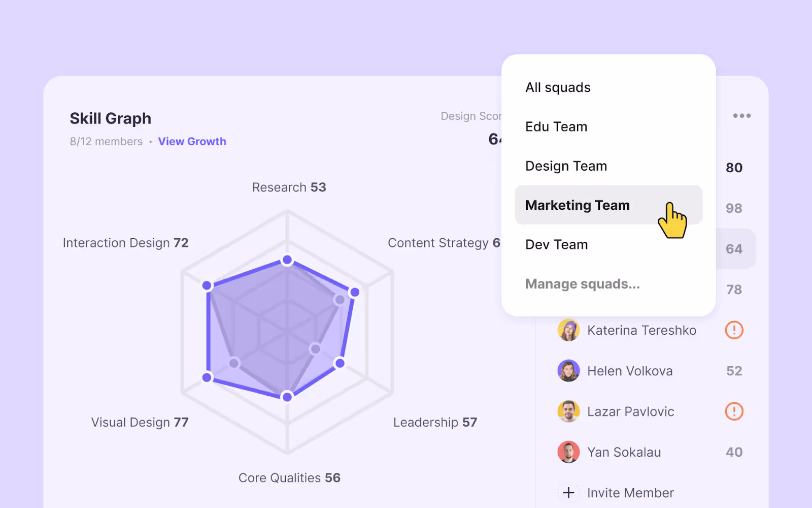The image size is (812, 508).
Task: Click Helen Volkova's score value 52
Action: click(734, 371)
